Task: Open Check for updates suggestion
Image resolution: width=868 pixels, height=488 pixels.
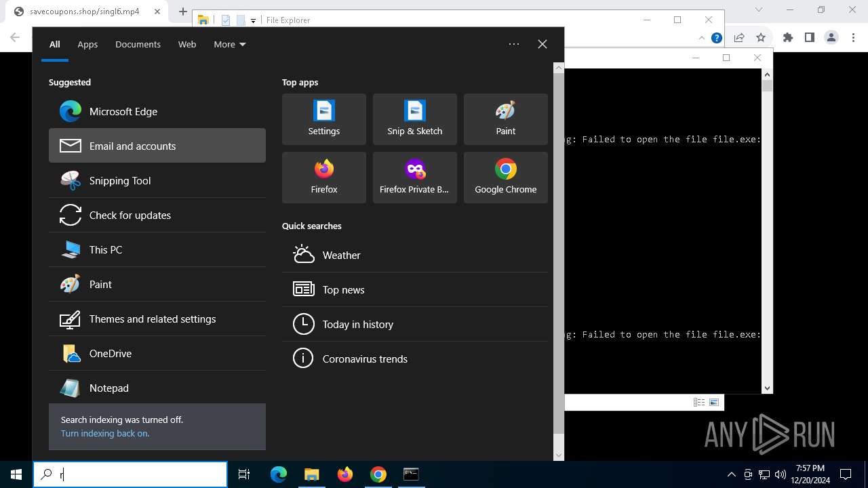Action: tap(157, 215)
